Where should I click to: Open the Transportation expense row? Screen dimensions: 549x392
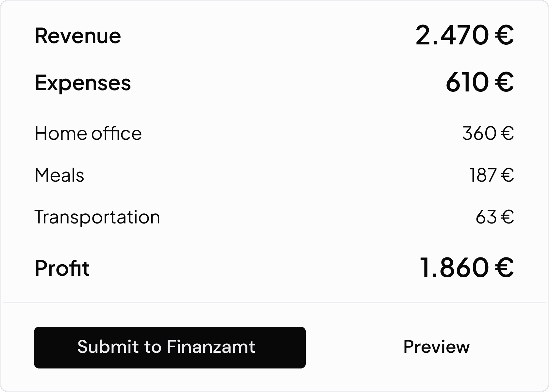click(97, 217)
